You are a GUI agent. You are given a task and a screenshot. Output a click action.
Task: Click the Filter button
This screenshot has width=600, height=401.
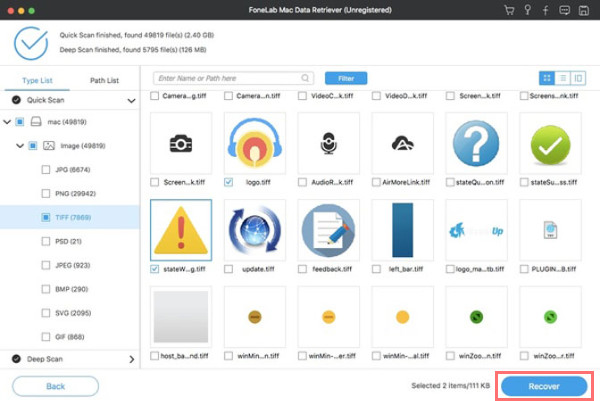point(346,78)
